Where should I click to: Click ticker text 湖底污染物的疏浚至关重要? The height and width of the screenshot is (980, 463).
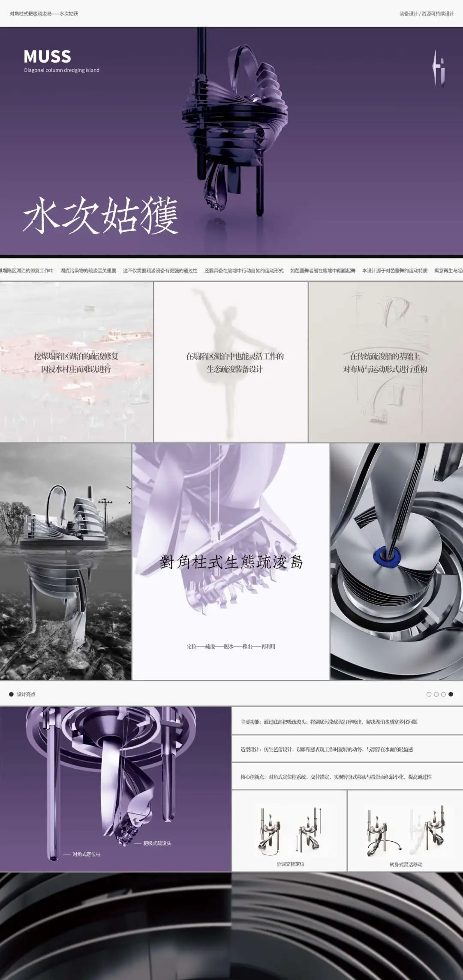[88, 271]
